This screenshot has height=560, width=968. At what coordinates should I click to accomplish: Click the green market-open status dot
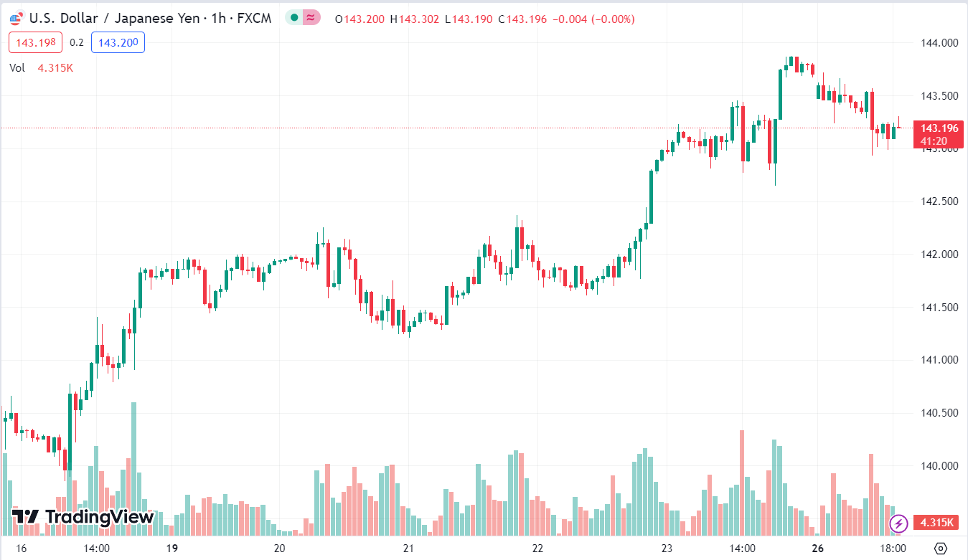(x=294, y=19)
